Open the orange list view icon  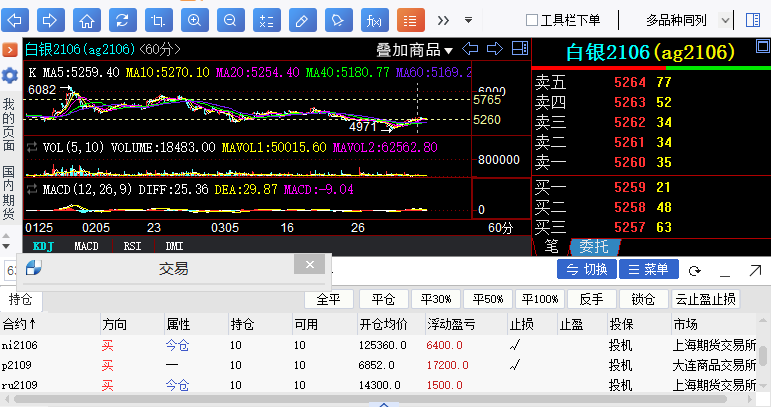(x=410, y=20)
